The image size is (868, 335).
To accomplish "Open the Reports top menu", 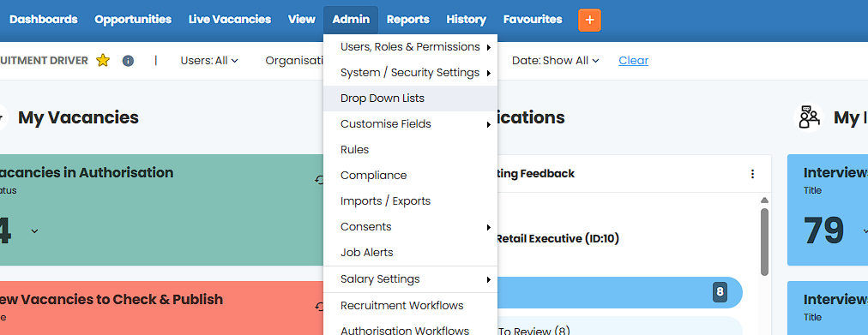I will coord(408,20).
